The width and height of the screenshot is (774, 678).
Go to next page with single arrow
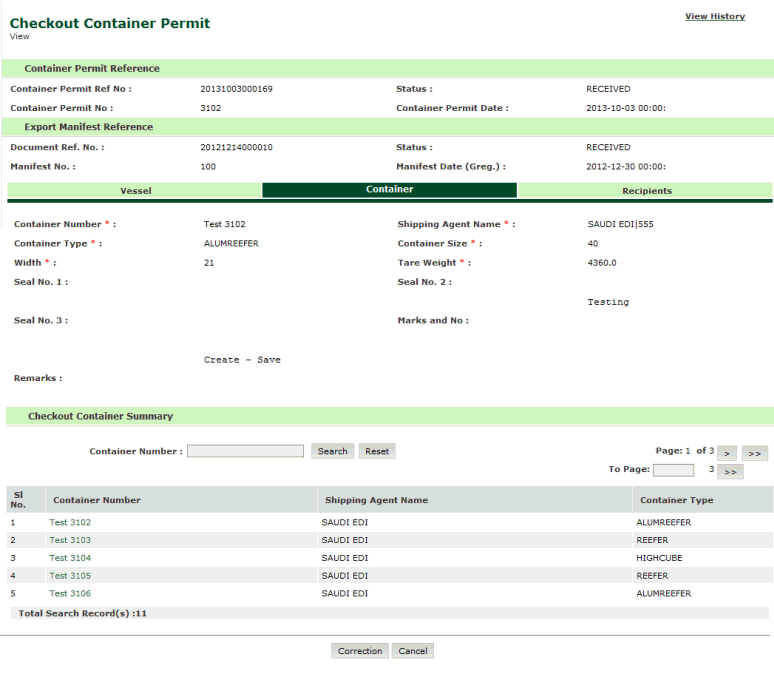tap(728, 453)
